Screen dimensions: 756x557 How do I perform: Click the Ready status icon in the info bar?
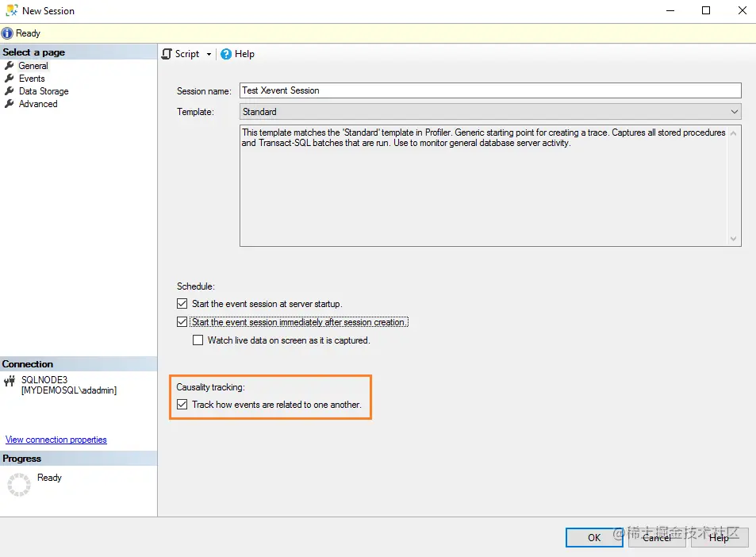coord(6,33)
